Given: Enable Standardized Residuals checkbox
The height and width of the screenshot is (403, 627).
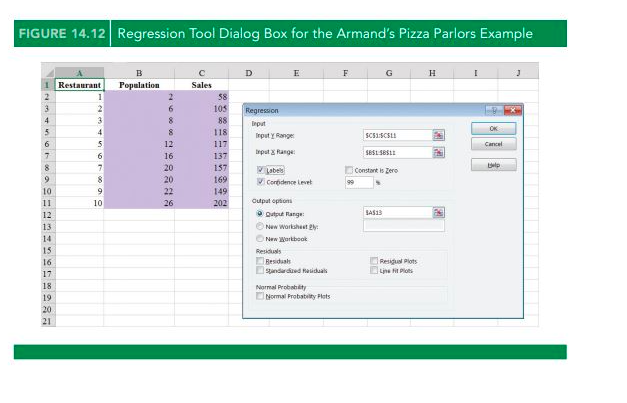Looking at the screenshot, I should coord(260,271).
